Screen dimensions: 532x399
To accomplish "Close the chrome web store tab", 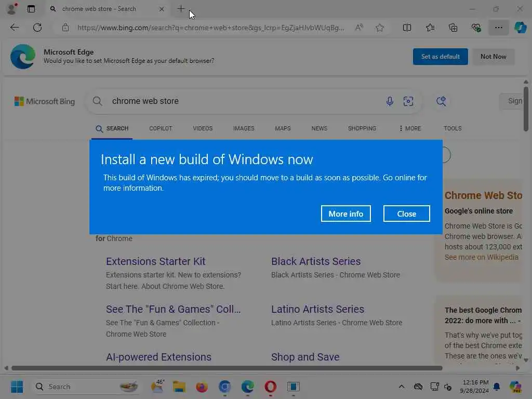I will [x=162, y=9].
